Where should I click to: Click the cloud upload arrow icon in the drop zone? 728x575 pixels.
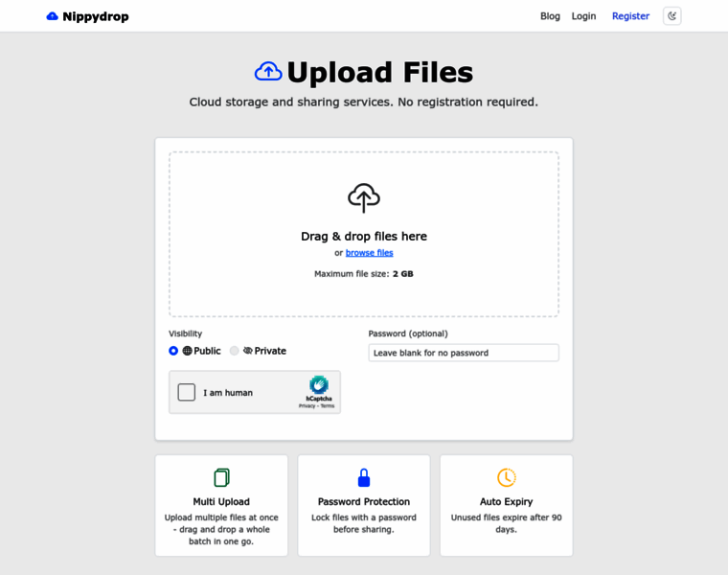[364, 197]
